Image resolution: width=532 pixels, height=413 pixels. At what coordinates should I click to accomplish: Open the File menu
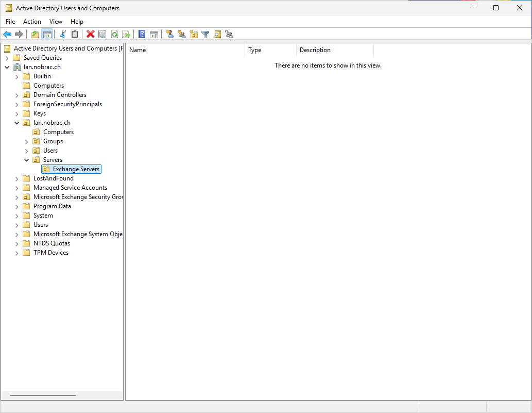pos(10,21)
